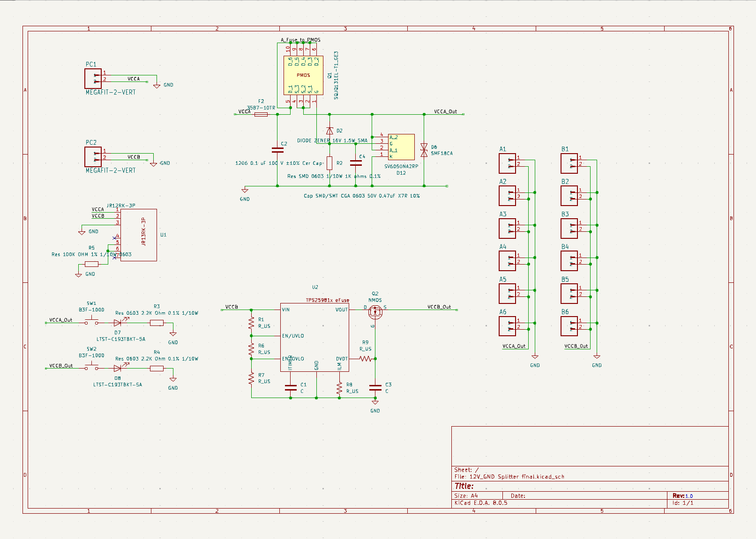Select Zener diode D2 symbol
The image size is (756, 539).
click(329, 131)
